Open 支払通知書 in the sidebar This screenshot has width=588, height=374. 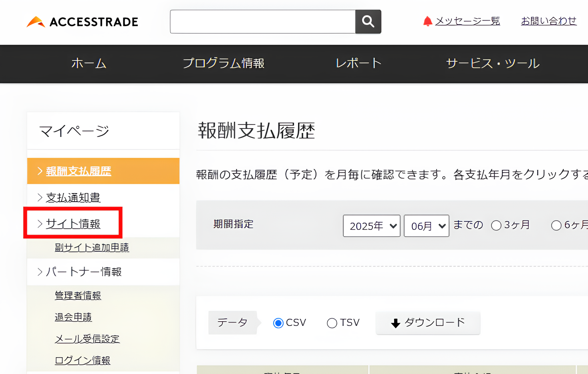coord(73,197)
